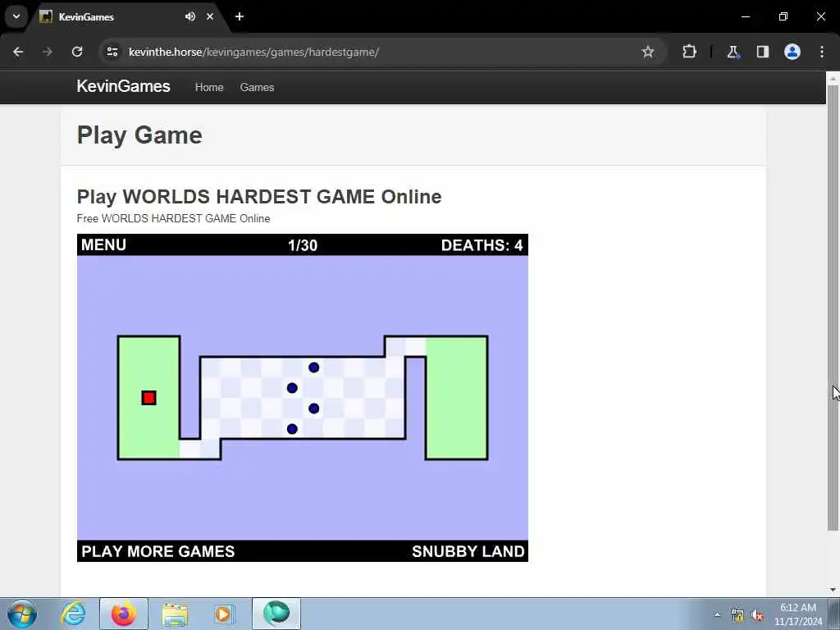The width and height of the screenshot is (840, 630).
Task: Open the Extensions puzzle icon
Action: click(689, 52)
